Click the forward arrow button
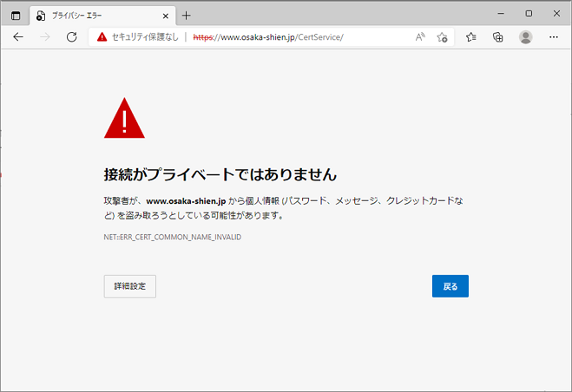 pos(45,36)
